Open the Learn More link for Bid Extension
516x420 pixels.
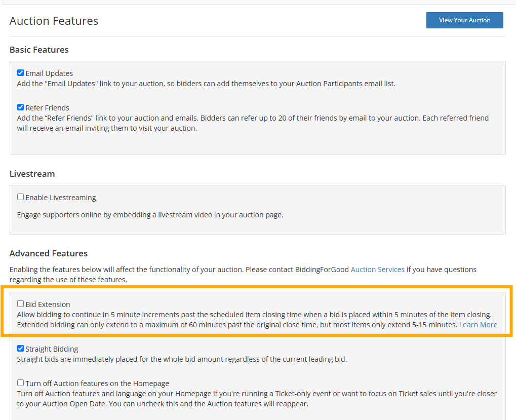tap(478, 324)
